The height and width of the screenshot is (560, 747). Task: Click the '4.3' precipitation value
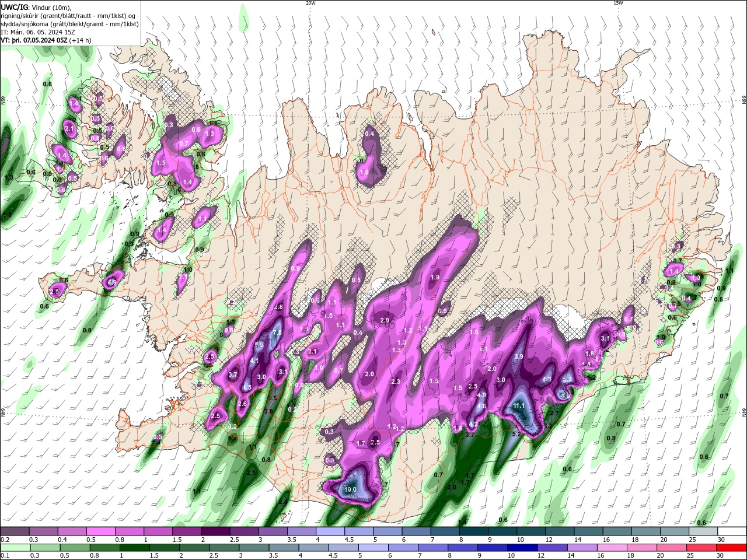point(547,380)
